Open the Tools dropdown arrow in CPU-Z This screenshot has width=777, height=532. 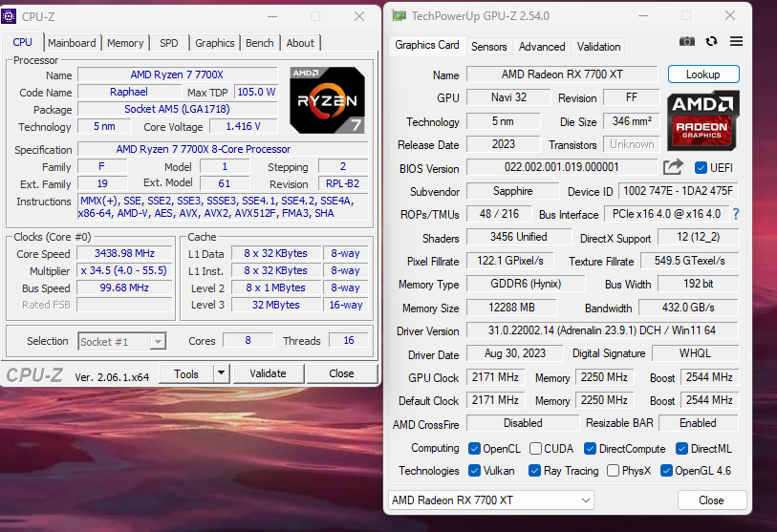(221, 373)
